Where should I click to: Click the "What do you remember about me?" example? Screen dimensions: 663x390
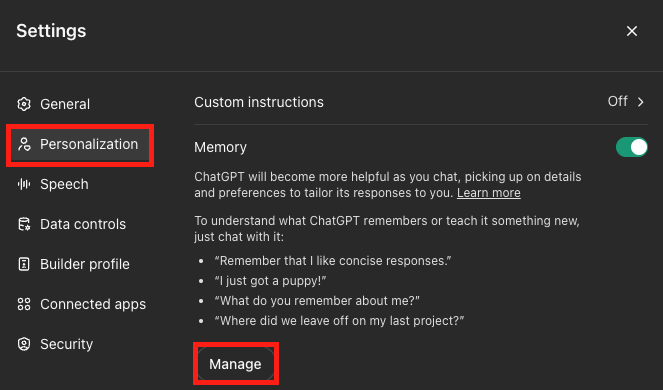coord(317,301)
